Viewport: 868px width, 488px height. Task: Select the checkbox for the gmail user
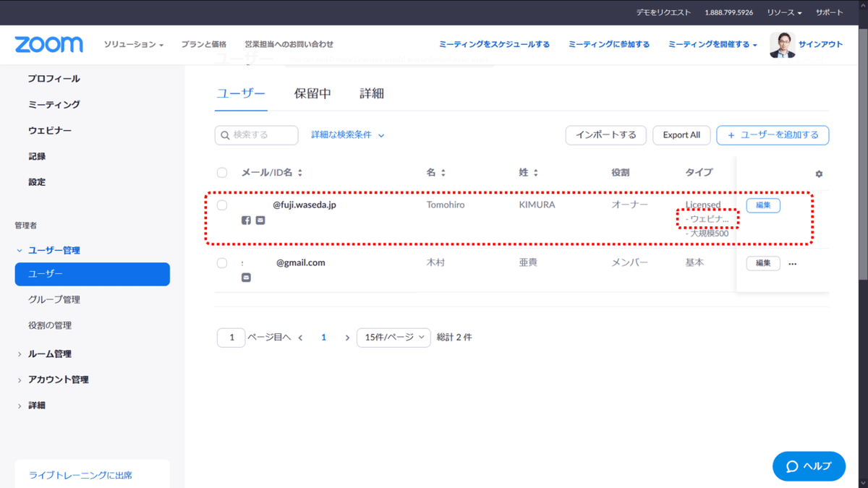tap(221, 262)
